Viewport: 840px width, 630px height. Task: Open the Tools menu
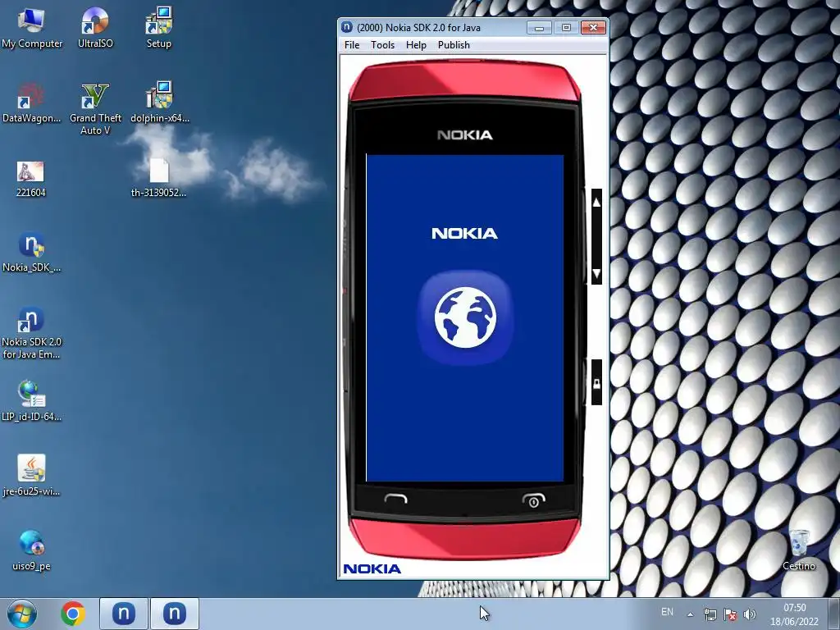click(382, 45)
